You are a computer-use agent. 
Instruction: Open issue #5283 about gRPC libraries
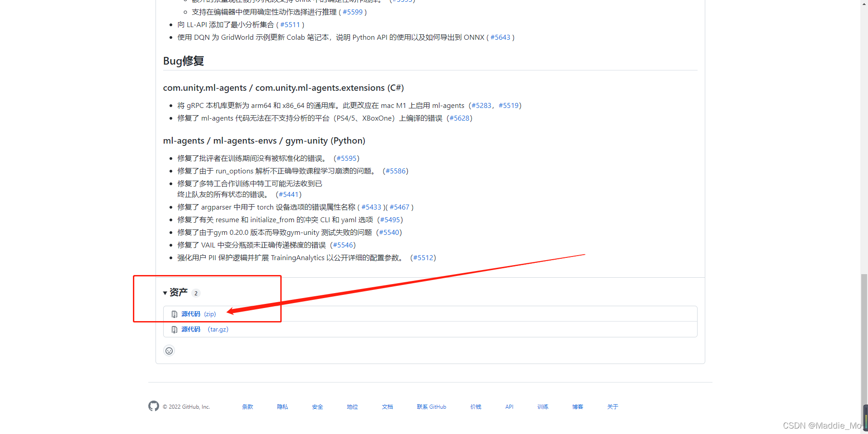coord(481,106)
